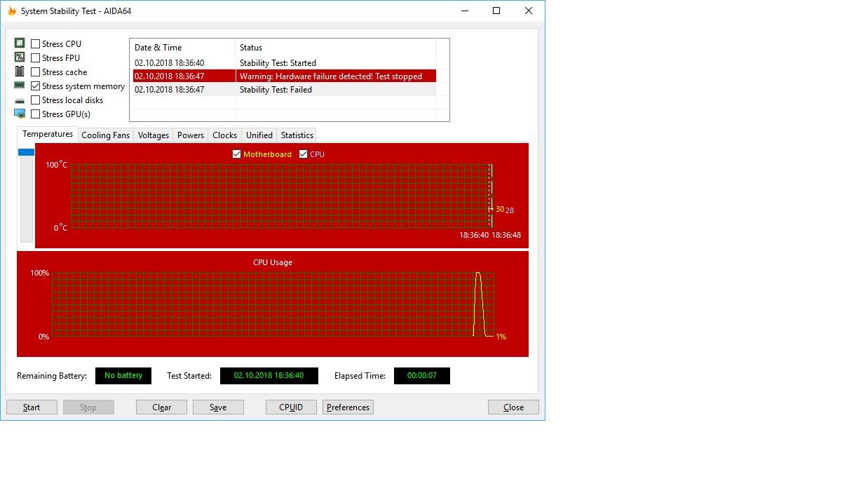Screen dimensions: 868x493
Task: Open the Voltages tab
Action: click(x=154, y=135)
